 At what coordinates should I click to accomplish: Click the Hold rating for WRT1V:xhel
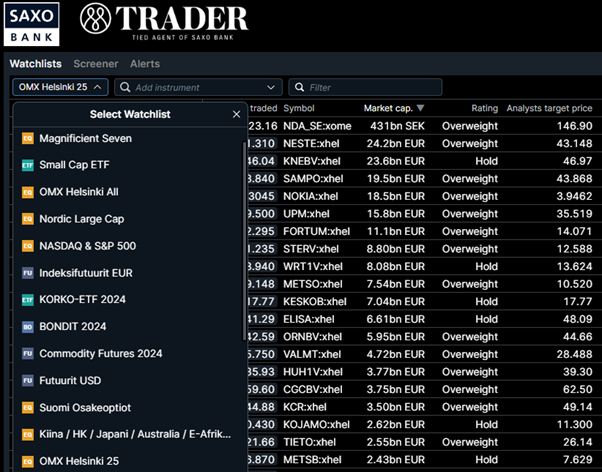pyautogui.click(x=486, y=267)
